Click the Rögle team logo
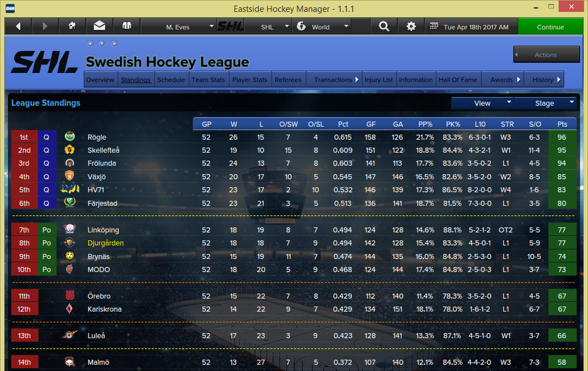This screenshot has height=371, width=588. click(x=69, y=137)
